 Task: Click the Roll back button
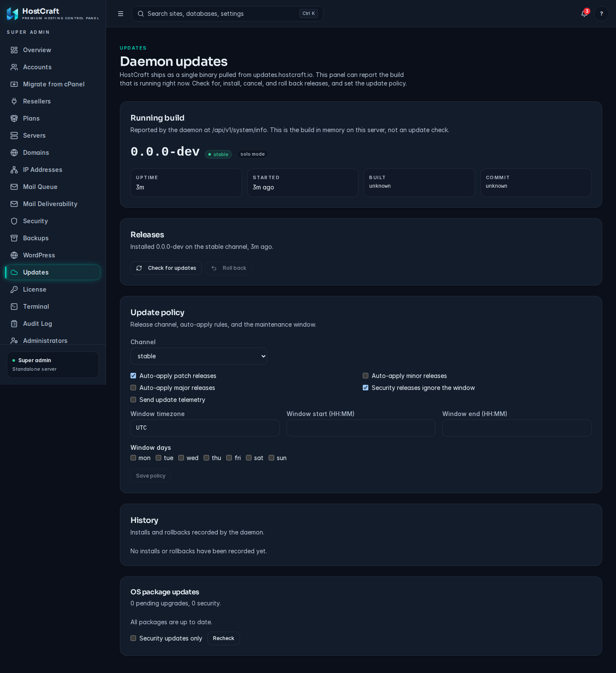[x=228, y=268]
